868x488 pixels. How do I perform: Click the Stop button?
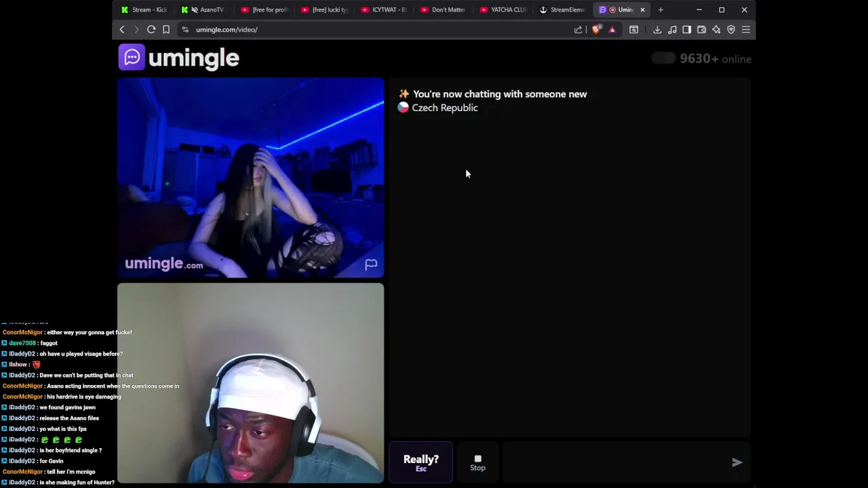(x=477, y=463)
